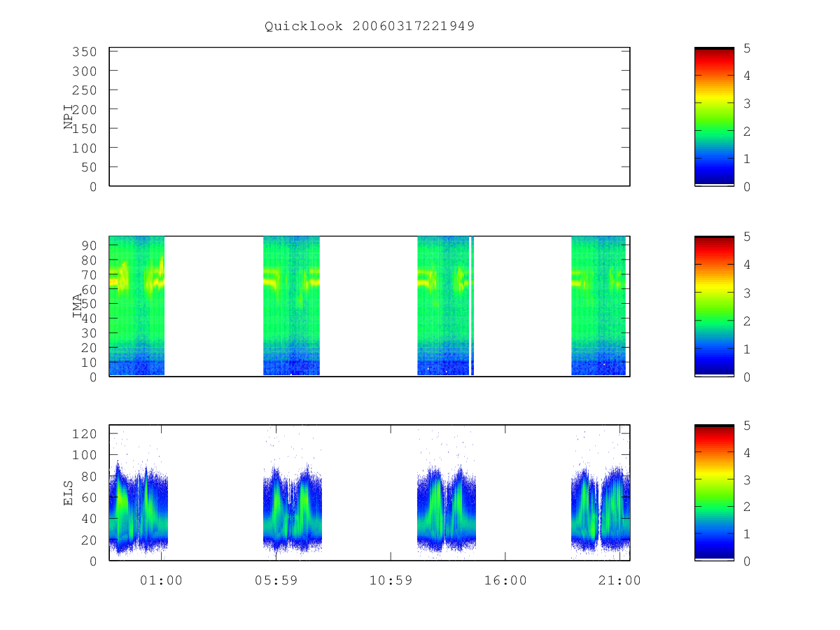This screenshot has width=840, height=630.
Task: Click the 05:59 time axis label
Action: coord(276,580)
